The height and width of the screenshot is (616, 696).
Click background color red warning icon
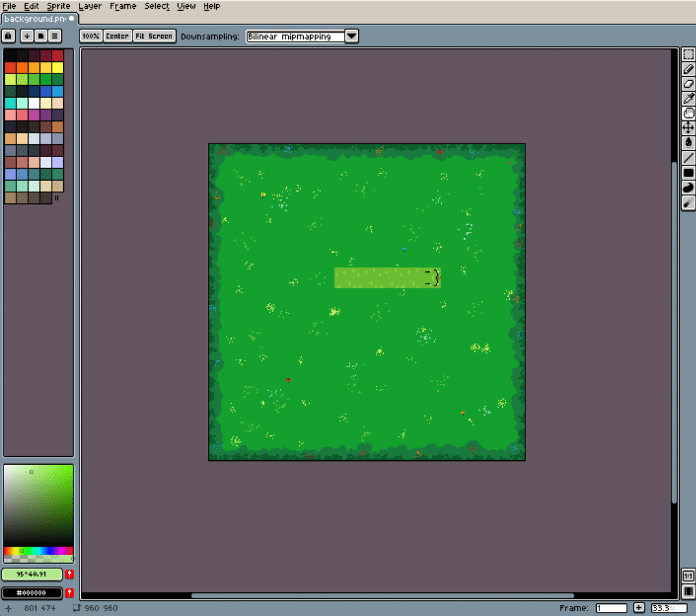coord(69,593)
